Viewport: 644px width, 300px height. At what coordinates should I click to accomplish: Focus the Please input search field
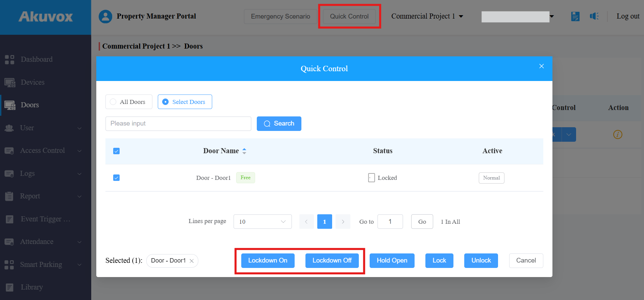pyautogui.click(x=178, y=124)
